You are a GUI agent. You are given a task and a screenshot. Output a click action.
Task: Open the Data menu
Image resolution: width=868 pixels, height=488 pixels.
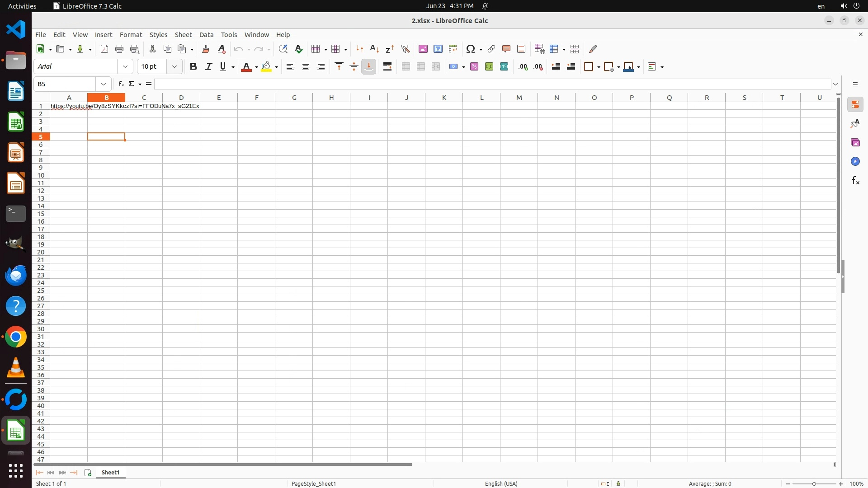(x=206, y=35)
